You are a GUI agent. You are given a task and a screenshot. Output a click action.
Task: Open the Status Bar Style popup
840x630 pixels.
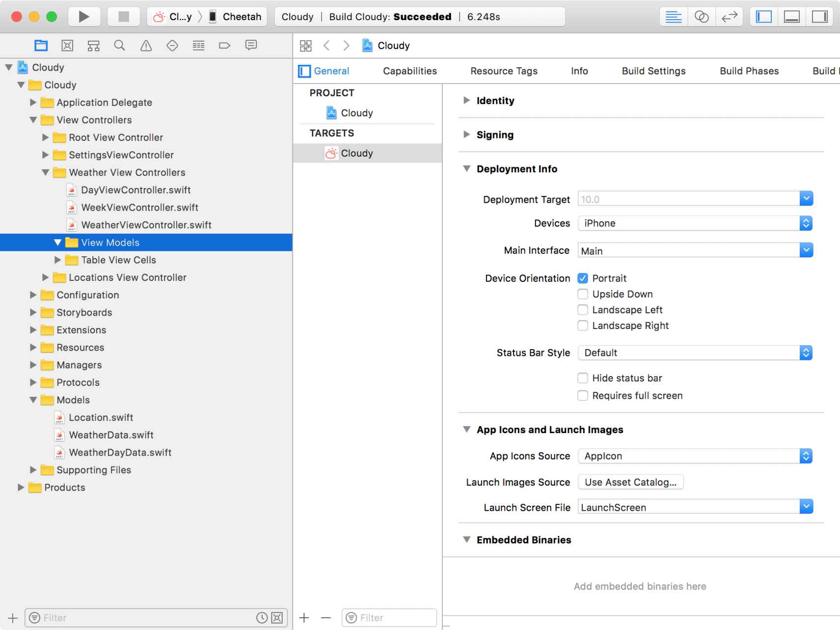pyautogui.click(x=695, y=353)
